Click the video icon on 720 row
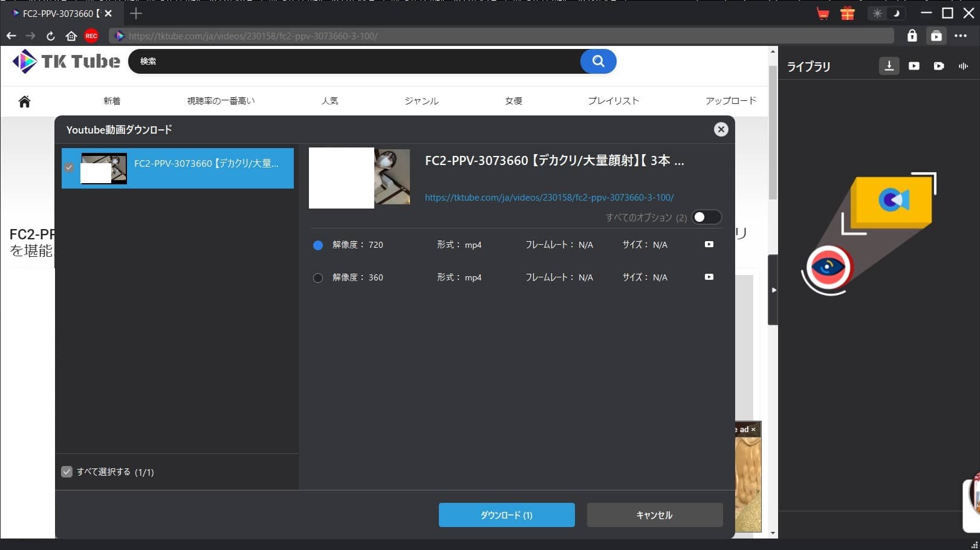The width and height of the screenshot is (980, 550). 709,245
